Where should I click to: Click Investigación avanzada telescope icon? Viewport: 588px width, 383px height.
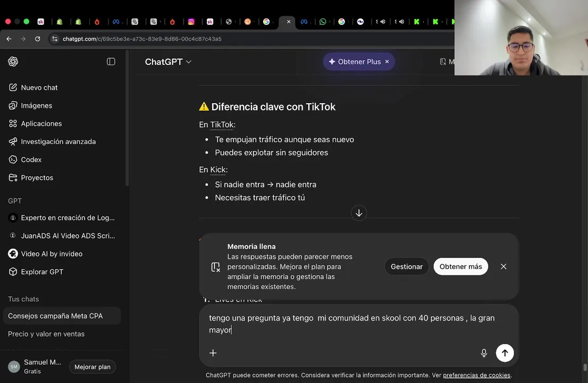[13, 141]
